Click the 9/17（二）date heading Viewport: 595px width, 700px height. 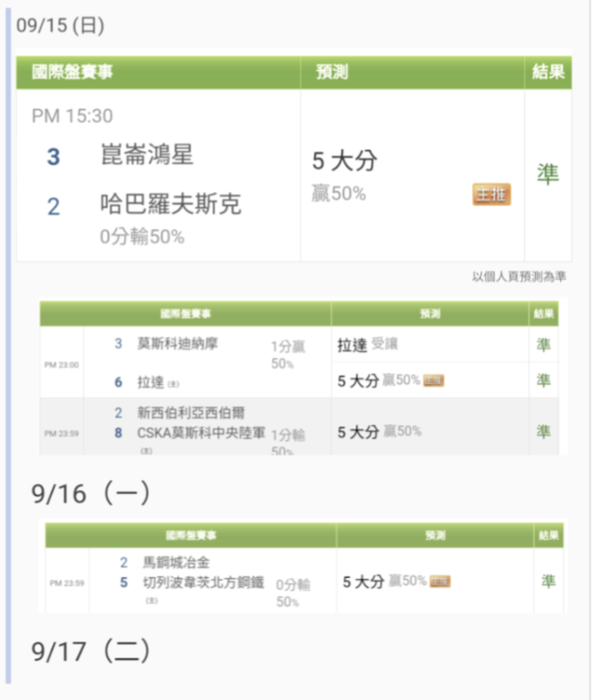[91, 651]
